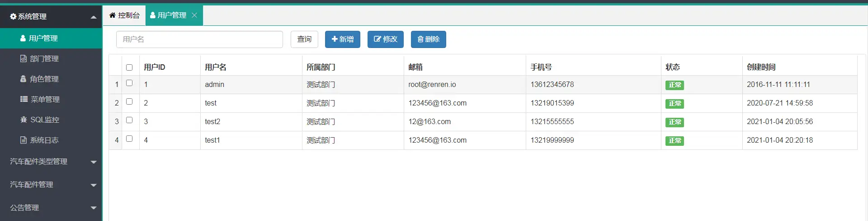Focus the 用户名 search field
The width and height of the screenshot is (868, 221).
click(199, 39)
